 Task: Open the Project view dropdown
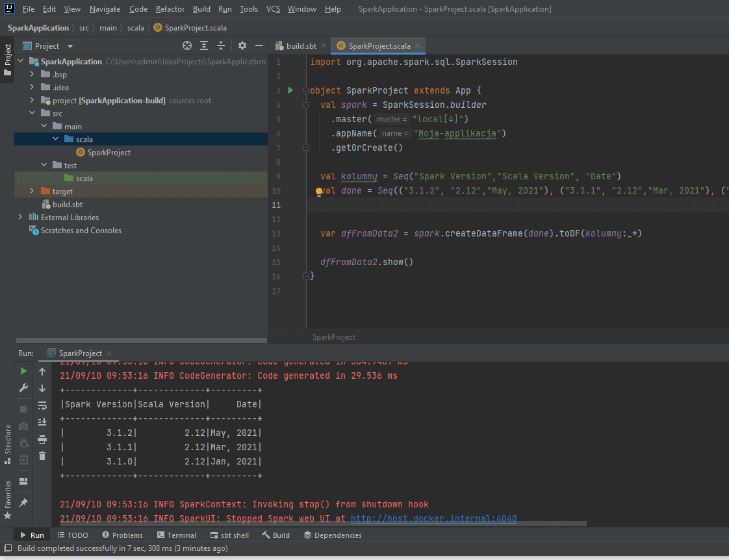pos(70,46)
